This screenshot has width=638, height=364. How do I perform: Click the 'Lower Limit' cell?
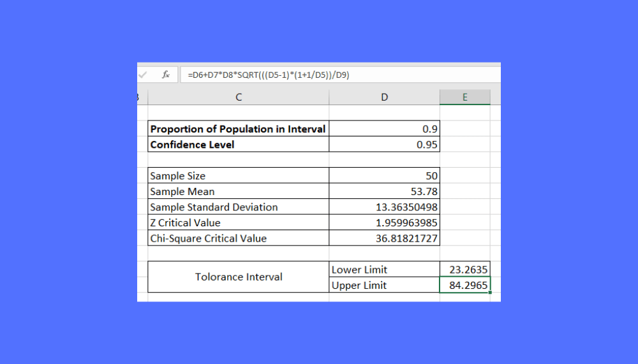pyautogui.click(x=384, y=269)
